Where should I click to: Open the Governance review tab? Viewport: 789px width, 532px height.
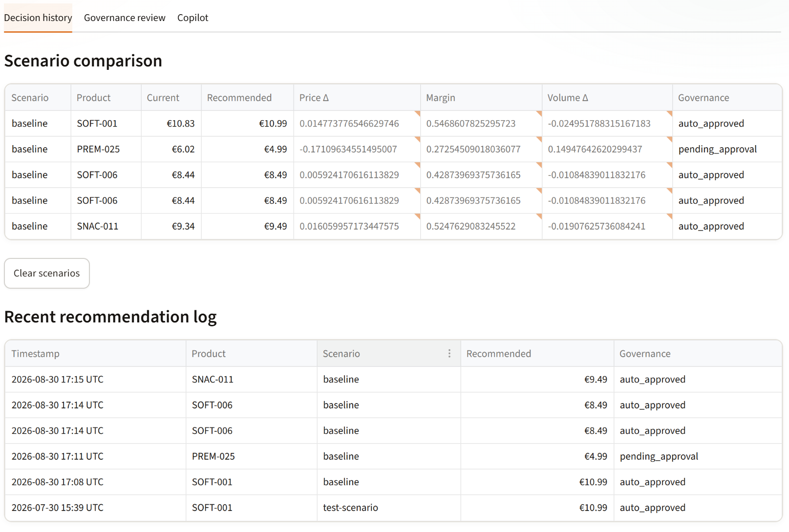tap(125, 18)
